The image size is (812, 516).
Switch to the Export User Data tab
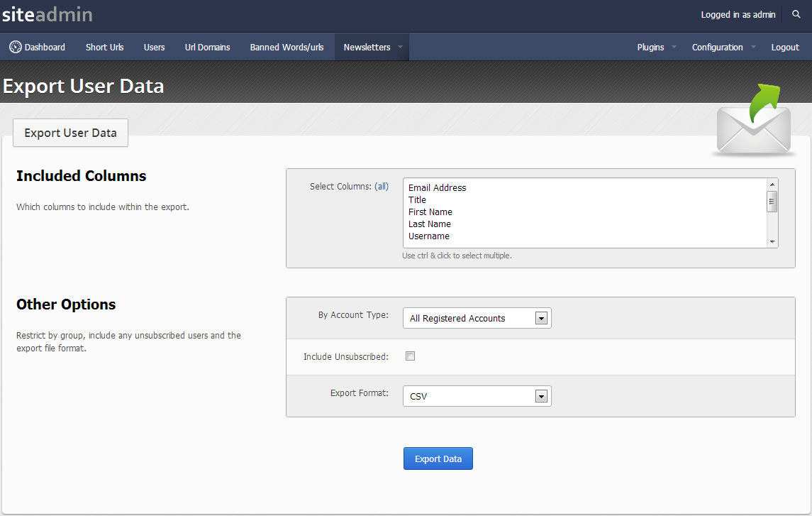click(x=70, y=133)
